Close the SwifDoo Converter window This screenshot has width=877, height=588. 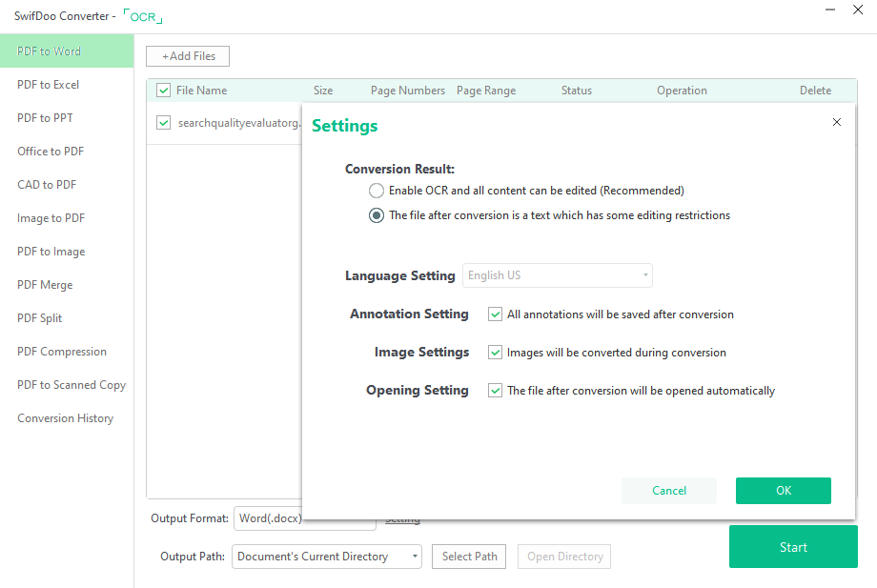tap(858, 10)
